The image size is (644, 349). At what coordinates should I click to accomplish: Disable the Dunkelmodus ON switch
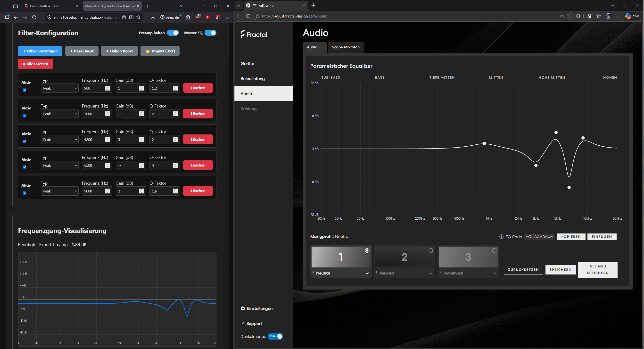(x=275, y=336)
